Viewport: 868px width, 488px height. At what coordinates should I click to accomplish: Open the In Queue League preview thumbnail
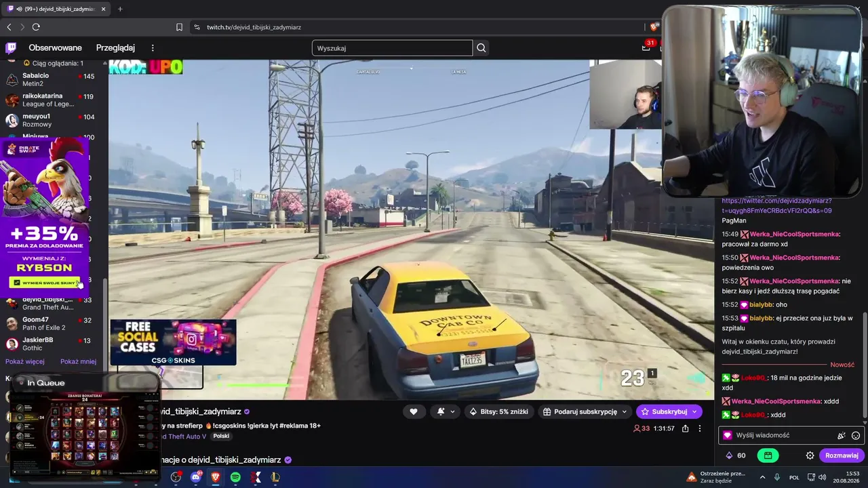85,427
